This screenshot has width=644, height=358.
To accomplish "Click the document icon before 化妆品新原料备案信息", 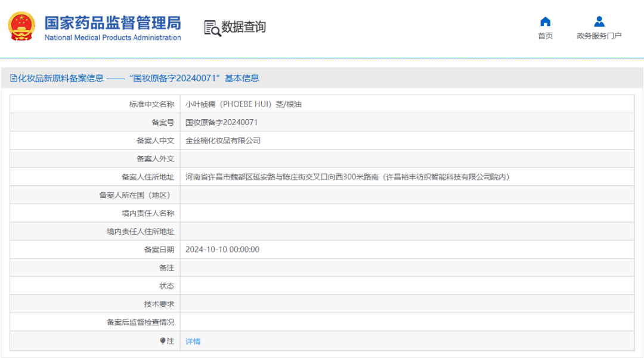I will point(14,78).
